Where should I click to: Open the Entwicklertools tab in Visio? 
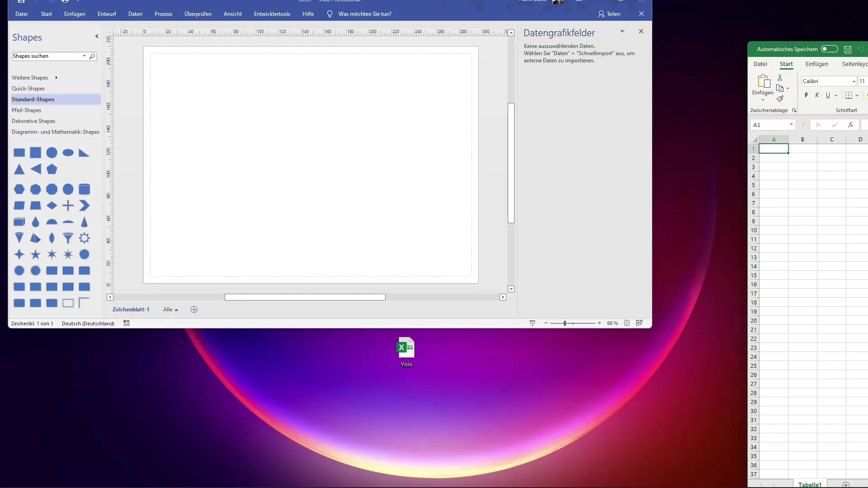[272, 14]
